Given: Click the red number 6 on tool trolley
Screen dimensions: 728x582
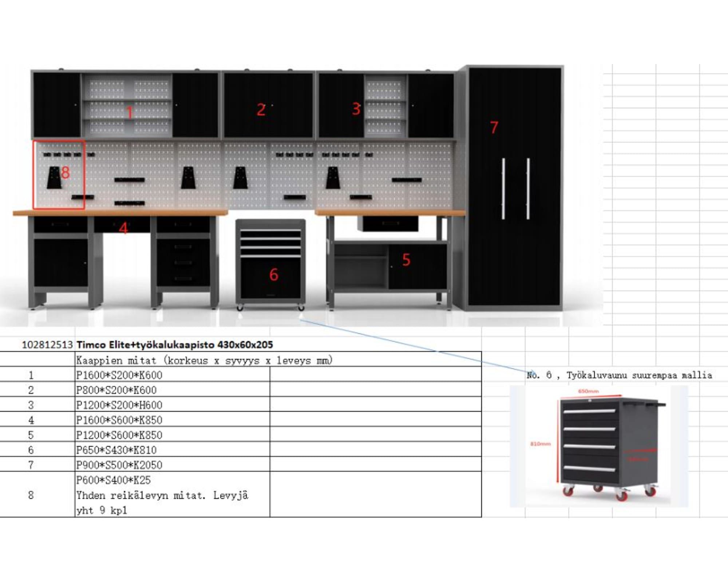Looking at the screenshot, I should click(x=274, y=275).
